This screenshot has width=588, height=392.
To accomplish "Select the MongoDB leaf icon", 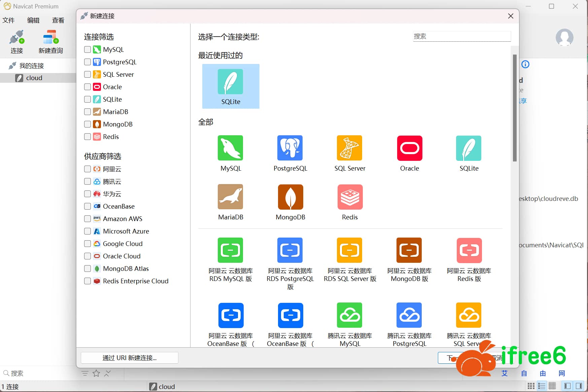I will pos(290,197).
